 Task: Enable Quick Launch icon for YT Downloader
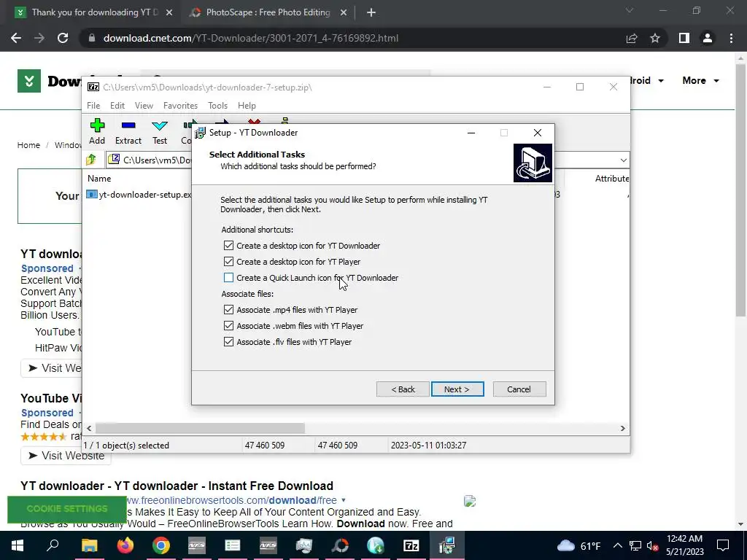(x=228, y=278)
